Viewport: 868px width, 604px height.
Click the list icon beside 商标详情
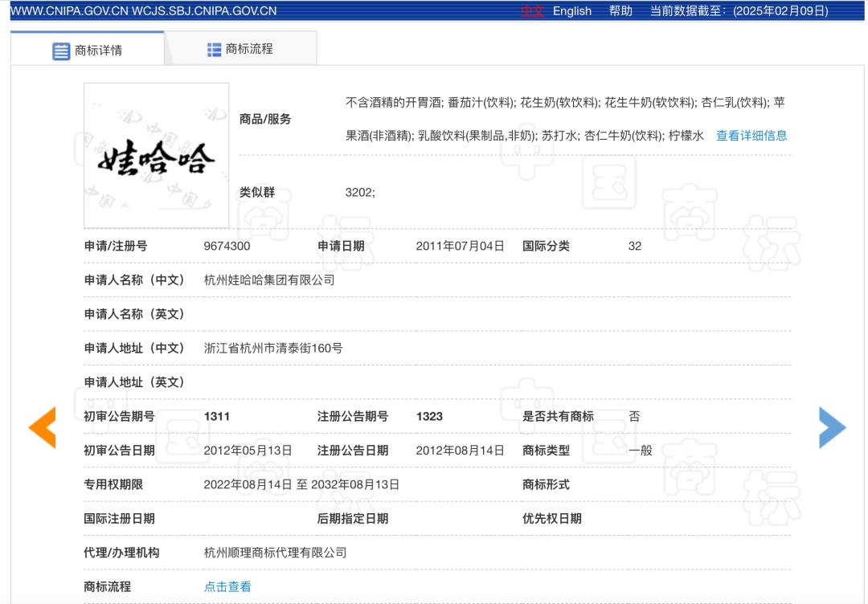(x=61, y=51)
